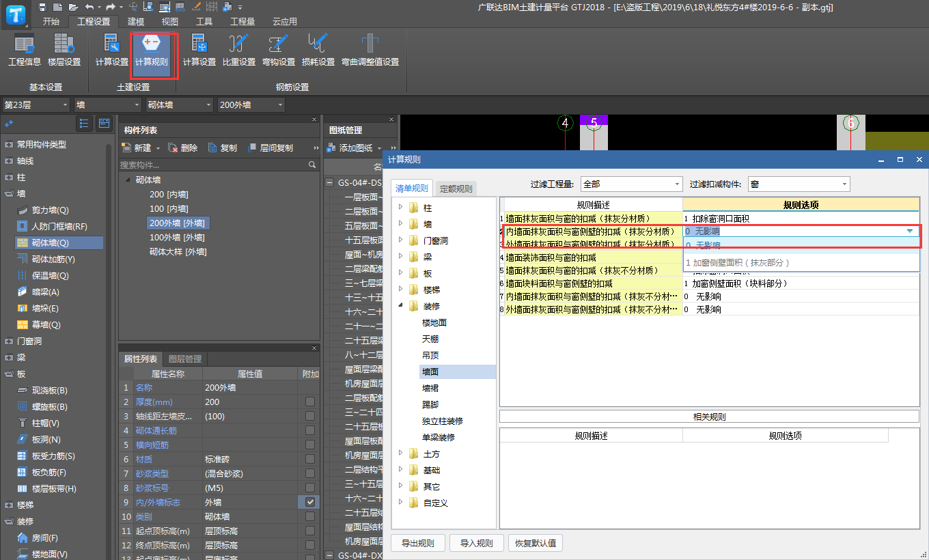Toggle the 附加 checkbox for 厚度(mm) row
The height and width of the screenshot is (560, 929).
[310, 402]
